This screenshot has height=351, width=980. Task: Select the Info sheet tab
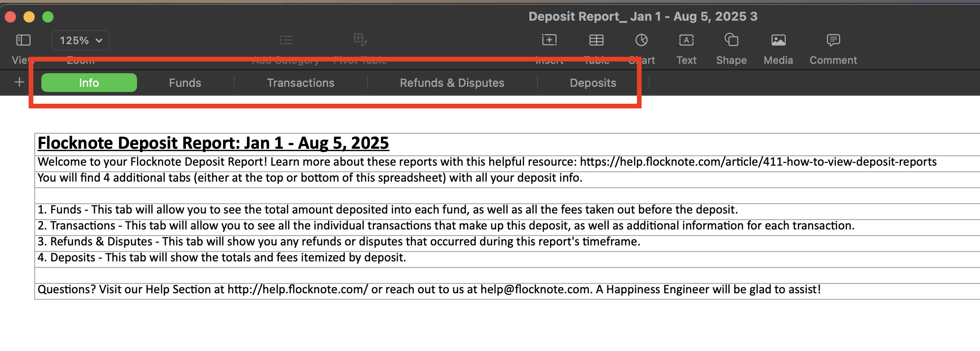89,83
